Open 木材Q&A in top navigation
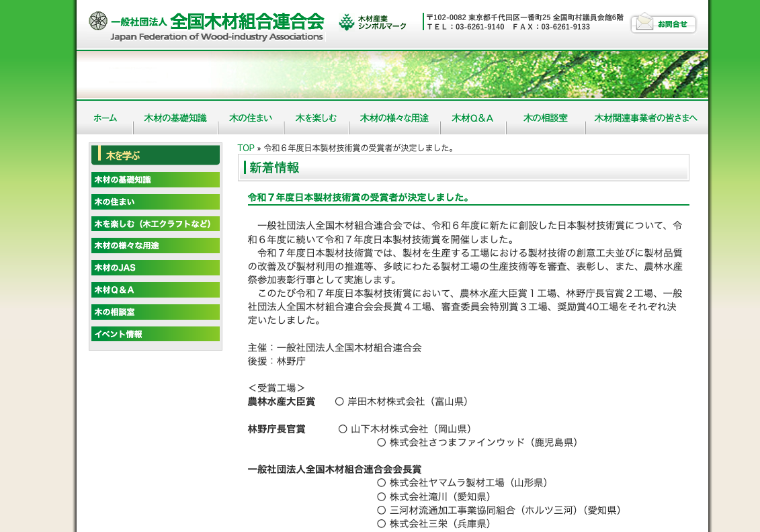This screenshot has height=532, width=760. coord(472,118)
